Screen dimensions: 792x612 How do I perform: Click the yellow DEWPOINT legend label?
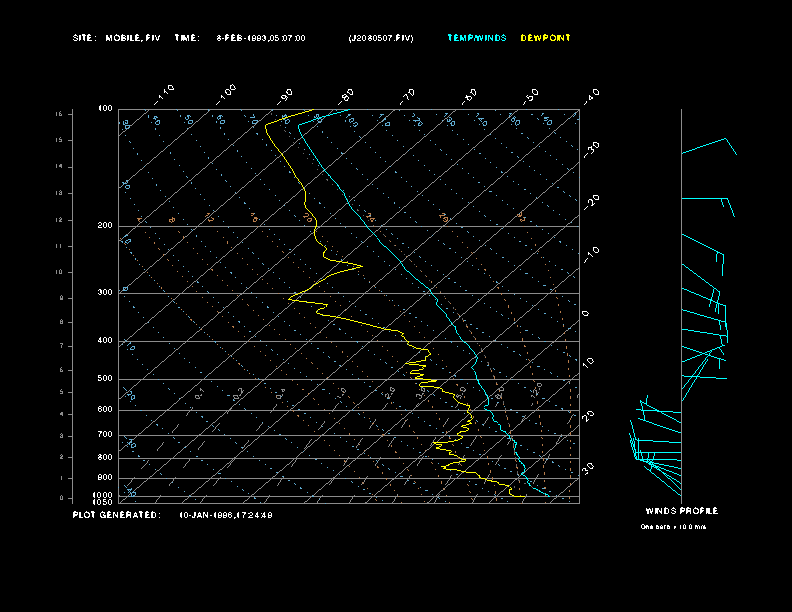tap(545, 38)
